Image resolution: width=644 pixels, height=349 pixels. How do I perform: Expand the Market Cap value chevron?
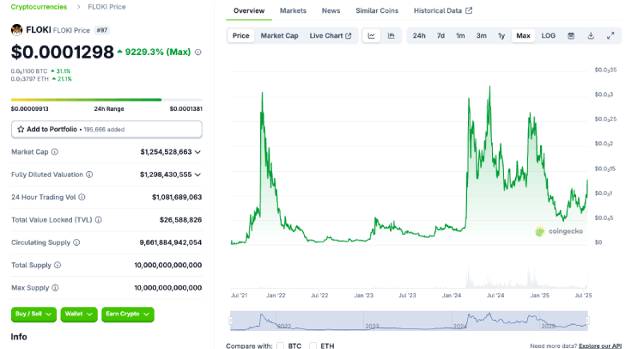[x=198, y=152]
